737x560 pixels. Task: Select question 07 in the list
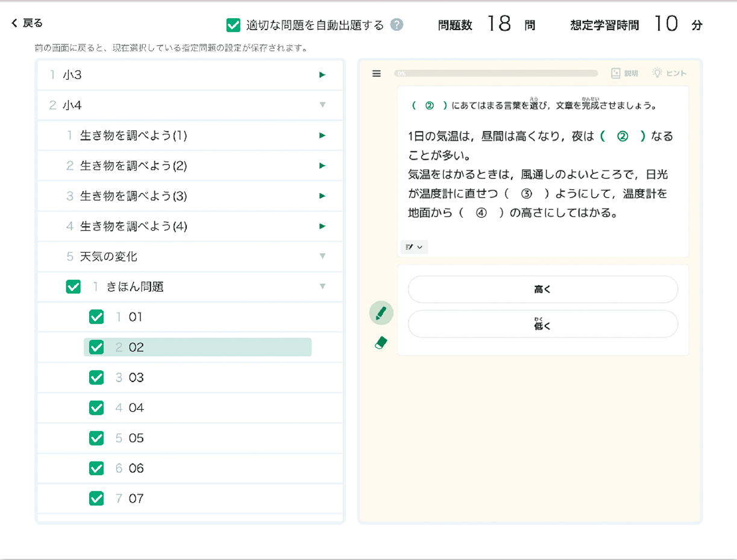pos(136,499)
